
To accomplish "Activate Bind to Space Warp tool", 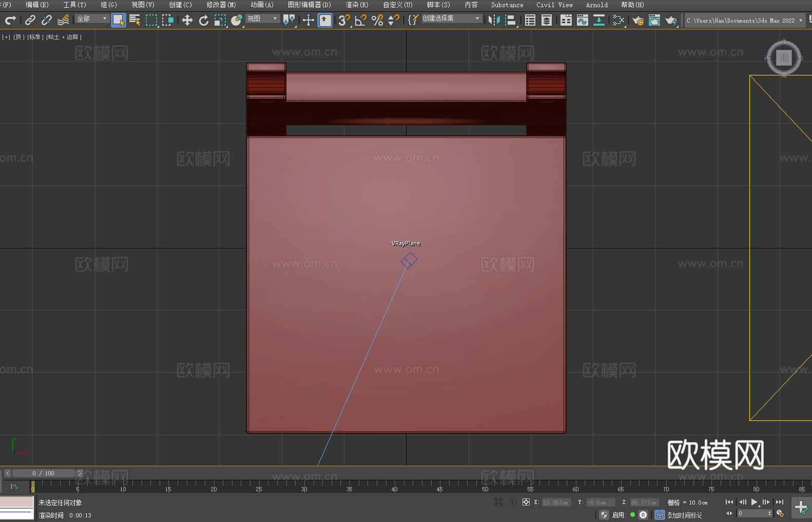I will point(63,20).
